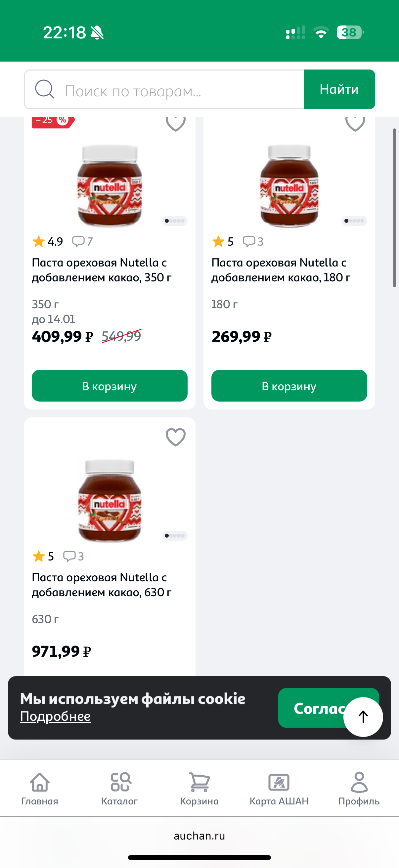Viewport: 399px width, 868px height.
Task: Add Nutella 180 г to cart
Action: coord(289,386)
